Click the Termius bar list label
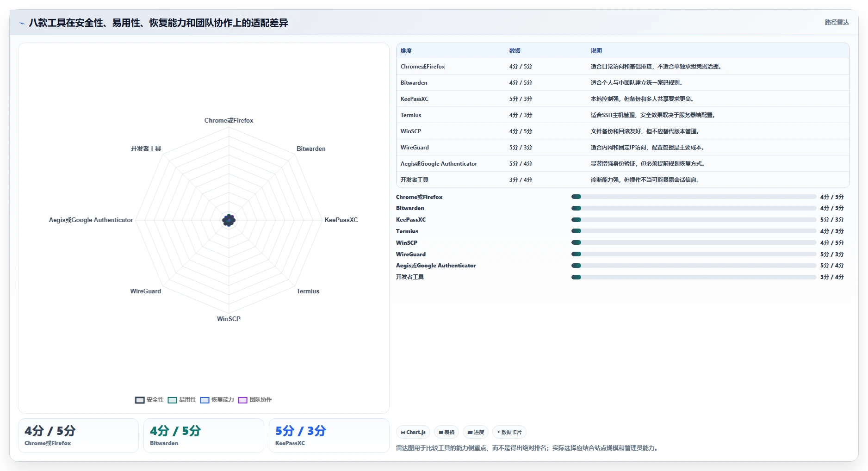 [x=407, y=231]
